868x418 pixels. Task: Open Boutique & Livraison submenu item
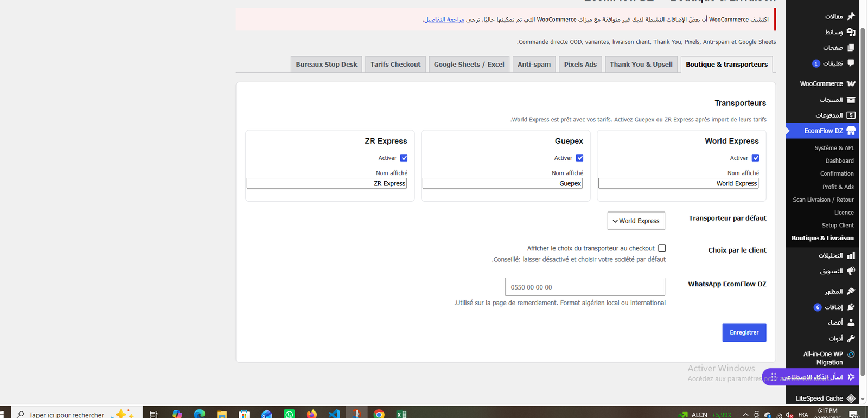pos(822,238)
